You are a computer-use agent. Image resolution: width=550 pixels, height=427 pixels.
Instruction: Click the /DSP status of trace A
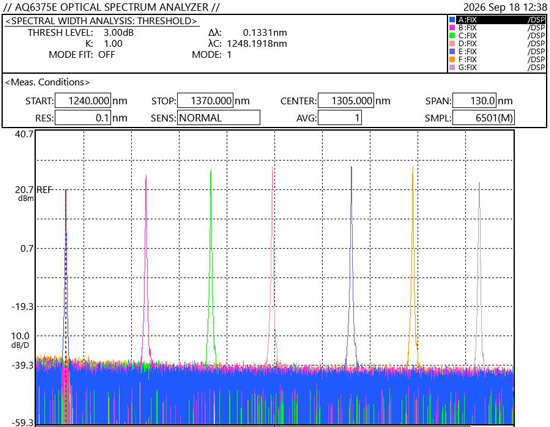click(x=536, y=20)
